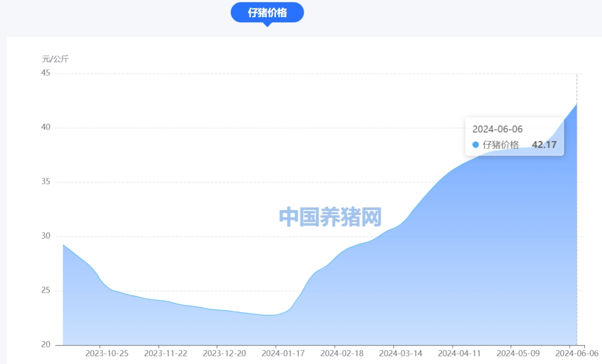Select the 2023-11-22 x-axis date label

click(165, 353)
